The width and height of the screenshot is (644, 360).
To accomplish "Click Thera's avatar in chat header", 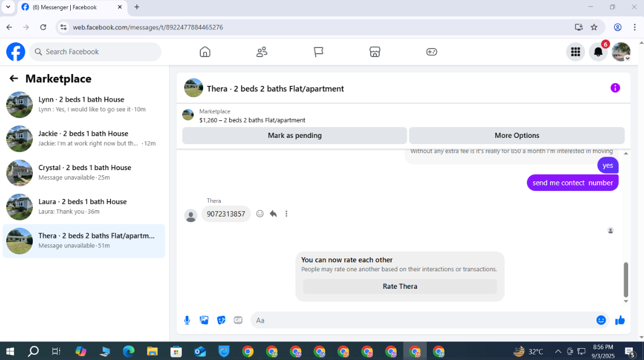I will (x=194, y=88).
